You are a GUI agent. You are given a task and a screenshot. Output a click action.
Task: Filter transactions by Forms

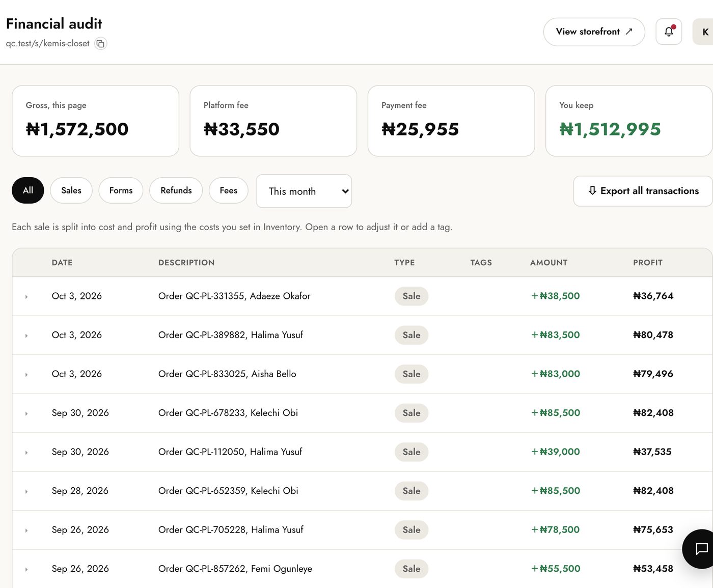point(121,190)
